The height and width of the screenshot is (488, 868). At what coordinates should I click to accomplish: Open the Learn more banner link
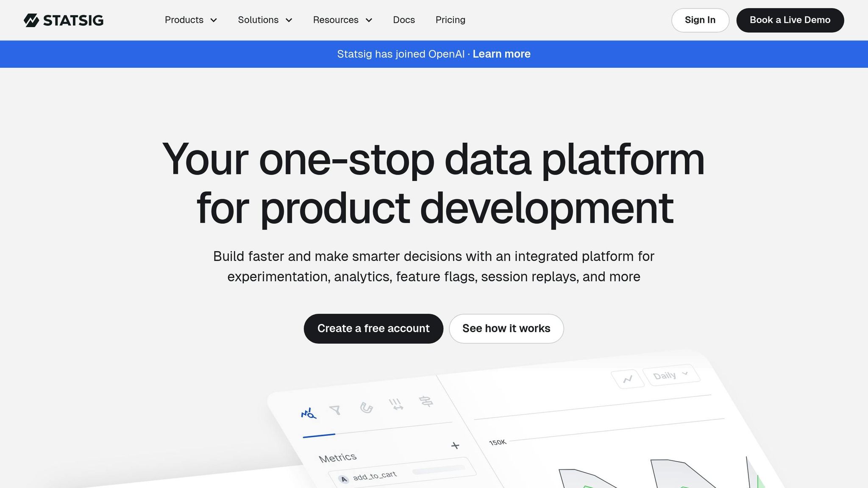[501, 54]
